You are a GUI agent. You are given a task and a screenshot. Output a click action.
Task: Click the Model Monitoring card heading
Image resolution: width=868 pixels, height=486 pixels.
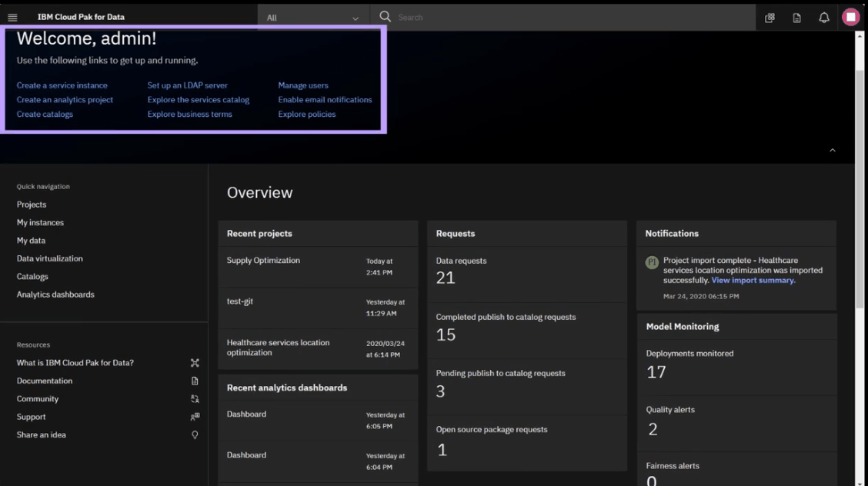coord(683,326)
